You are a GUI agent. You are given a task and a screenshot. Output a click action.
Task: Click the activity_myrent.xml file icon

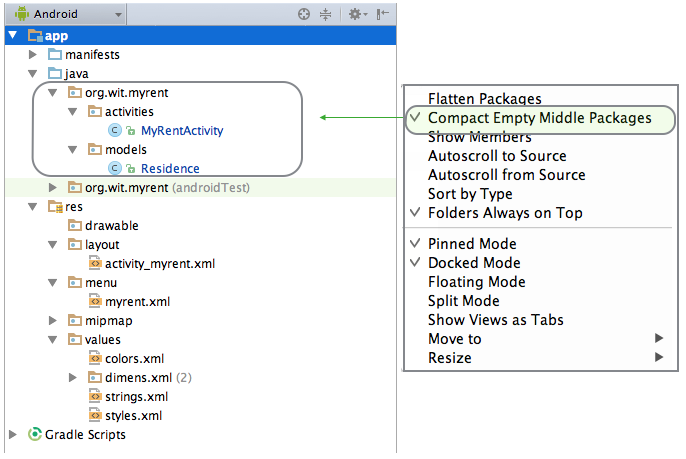pyautogui.click(x=95, y=263)
